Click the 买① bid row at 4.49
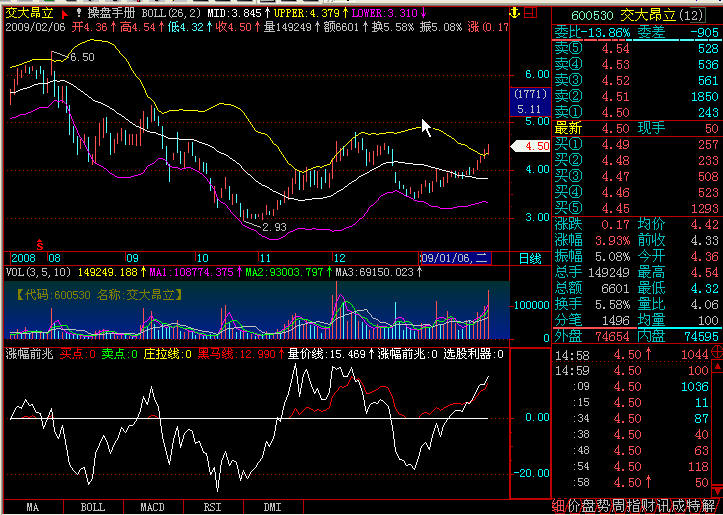 [636, 144]
